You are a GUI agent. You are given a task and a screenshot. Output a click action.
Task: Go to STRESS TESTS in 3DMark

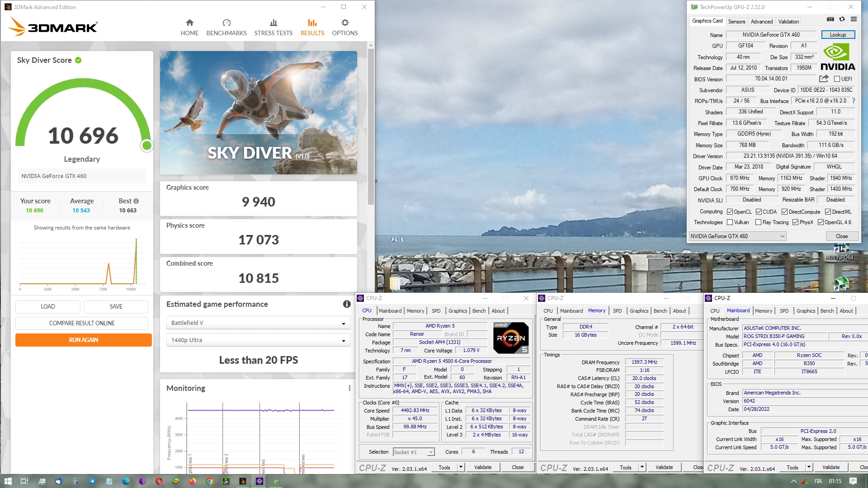274,28
